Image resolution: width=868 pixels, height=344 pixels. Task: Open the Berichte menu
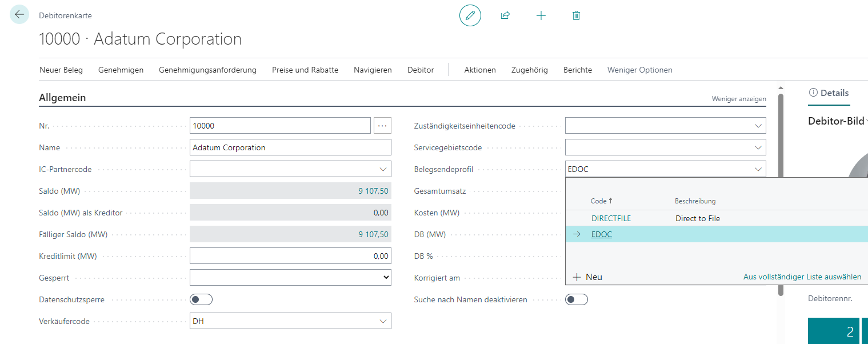pyautogui.click(x=577, y=70)
